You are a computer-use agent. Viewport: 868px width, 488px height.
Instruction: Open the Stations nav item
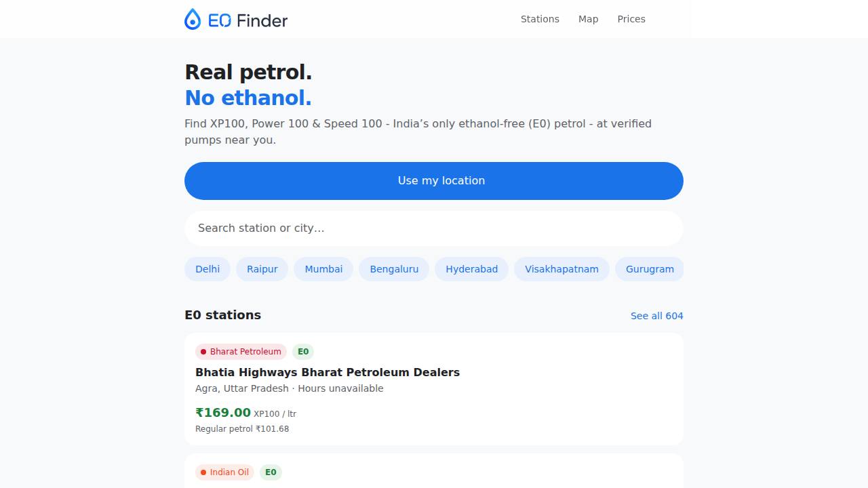[540, 19]
